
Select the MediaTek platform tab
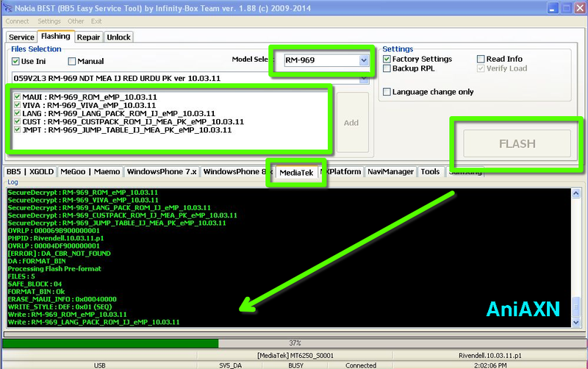point(296,173)
